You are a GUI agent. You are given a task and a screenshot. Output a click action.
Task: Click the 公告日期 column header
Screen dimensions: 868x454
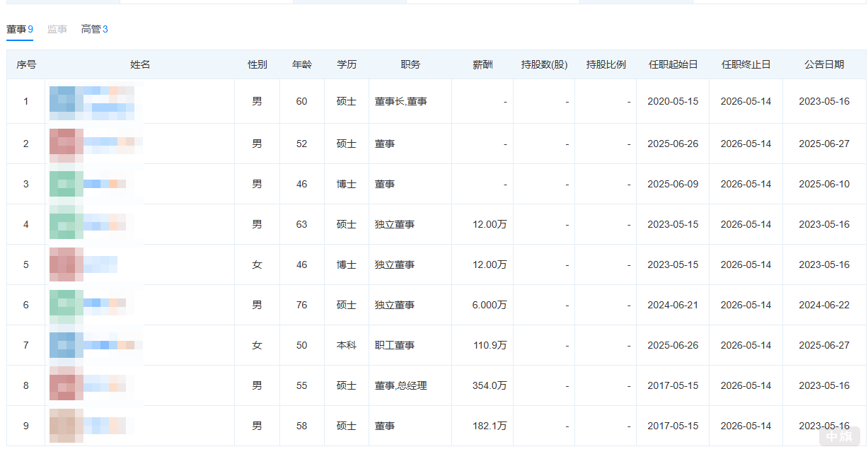(x=824, y=64)
